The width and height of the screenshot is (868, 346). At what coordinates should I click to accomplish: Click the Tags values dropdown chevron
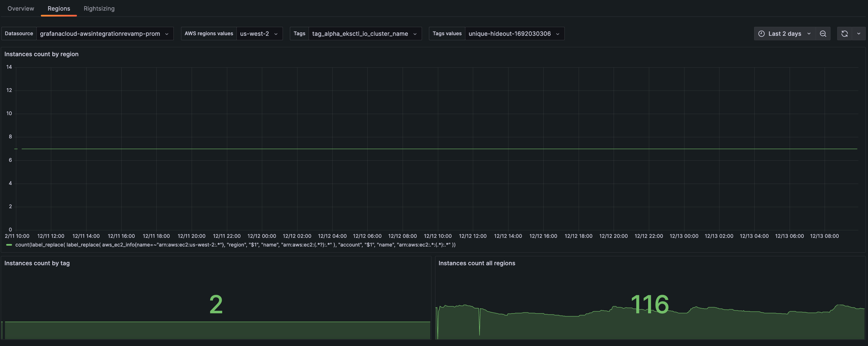558,34
